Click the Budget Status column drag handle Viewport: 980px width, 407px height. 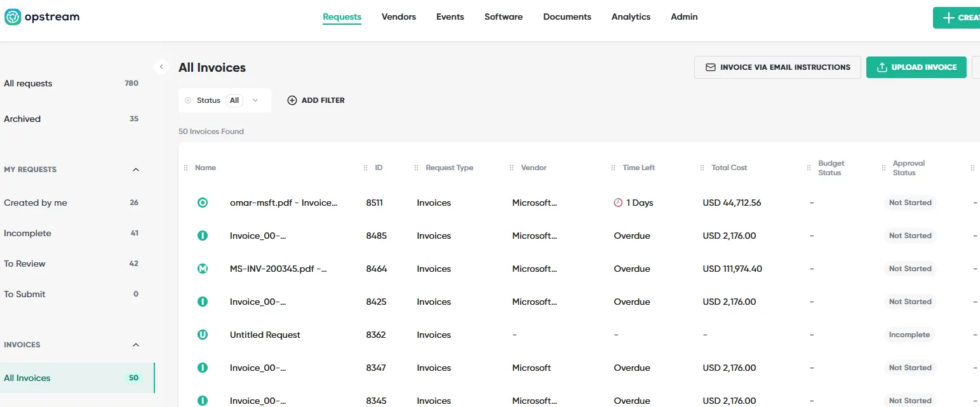809,168
